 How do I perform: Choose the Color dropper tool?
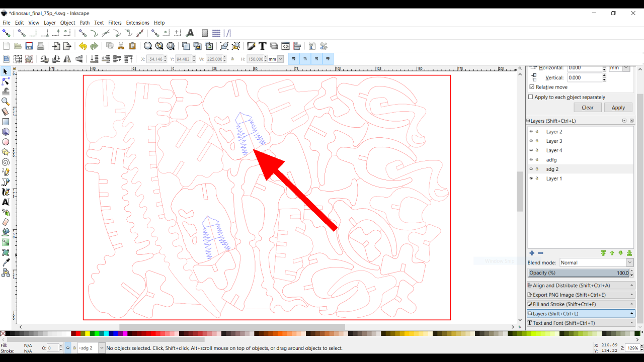click(6, 262)
